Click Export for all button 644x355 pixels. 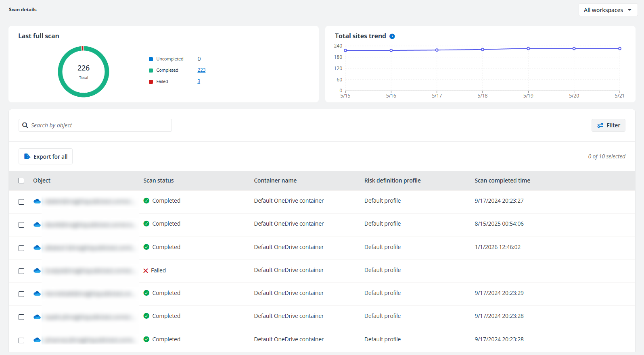tap(46, 156)
